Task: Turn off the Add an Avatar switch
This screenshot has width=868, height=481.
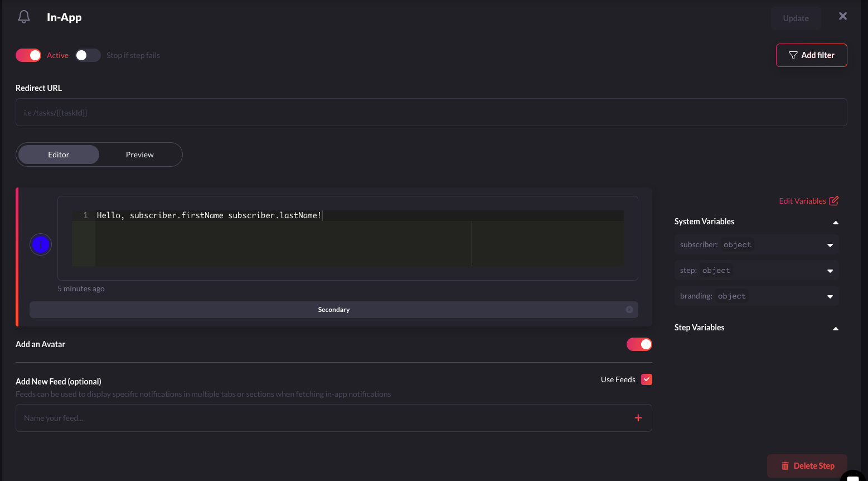Action: click(x=639, y=344)
